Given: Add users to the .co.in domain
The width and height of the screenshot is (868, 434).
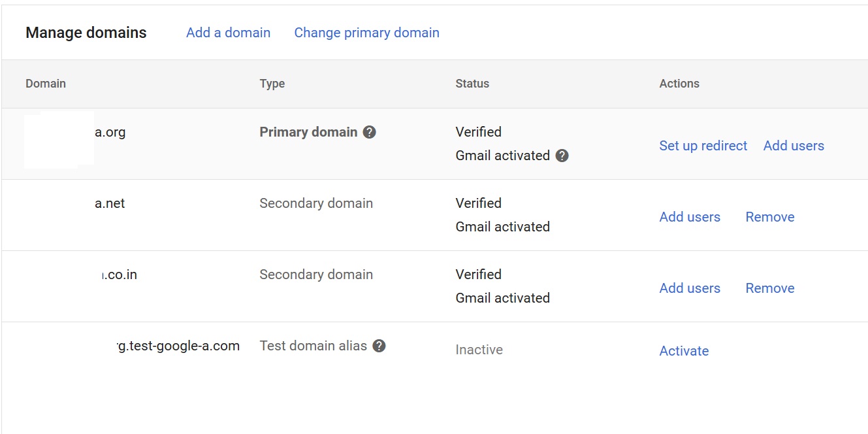Looking at the screenshot, I should (690, 288).
